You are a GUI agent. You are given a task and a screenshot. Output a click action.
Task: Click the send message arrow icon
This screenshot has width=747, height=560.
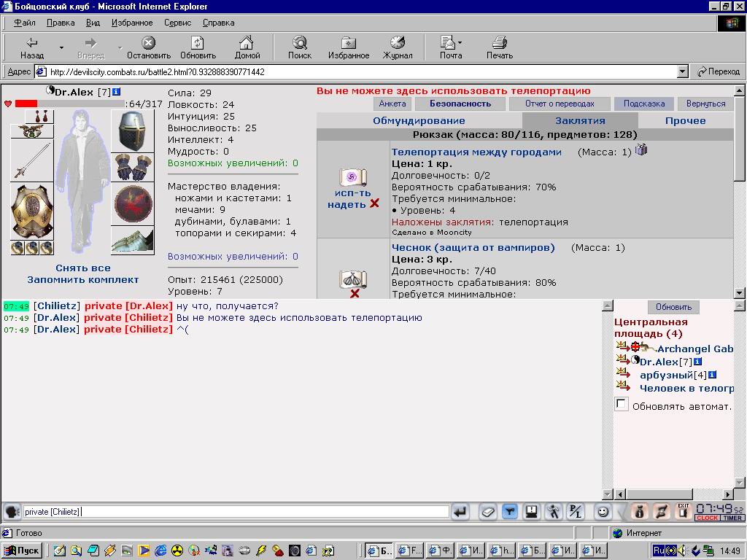(x=460, y=512)
